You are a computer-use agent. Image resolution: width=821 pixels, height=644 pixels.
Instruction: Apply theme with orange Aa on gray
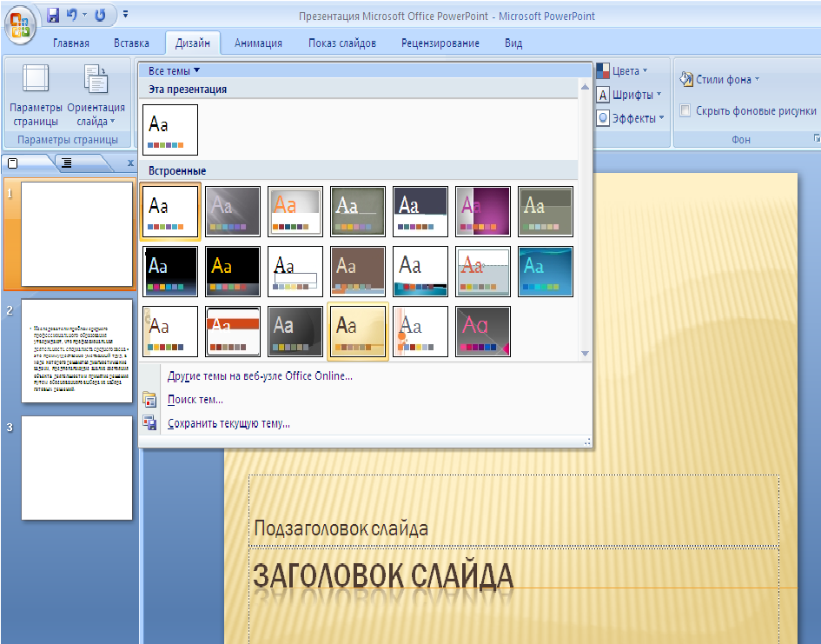295,211
